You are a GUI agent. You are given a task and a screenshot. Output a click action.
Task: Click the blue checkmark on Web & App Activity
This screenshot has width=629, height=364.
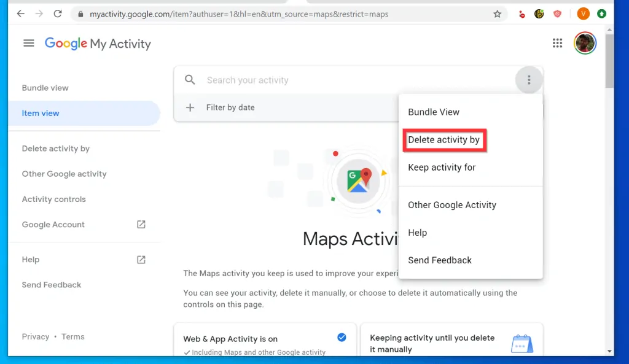[342, 338]
